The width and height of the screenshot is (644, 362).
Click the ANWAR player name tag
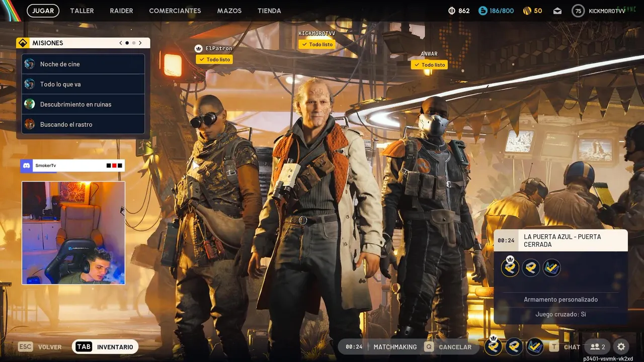[429, 54]
